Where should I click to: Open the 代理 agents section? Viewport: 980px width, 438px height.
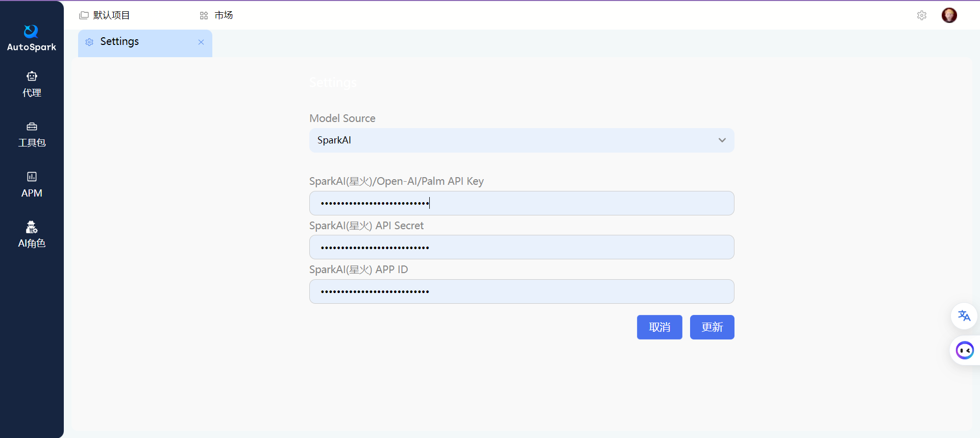pyautogui.click(x=32, y=85)
